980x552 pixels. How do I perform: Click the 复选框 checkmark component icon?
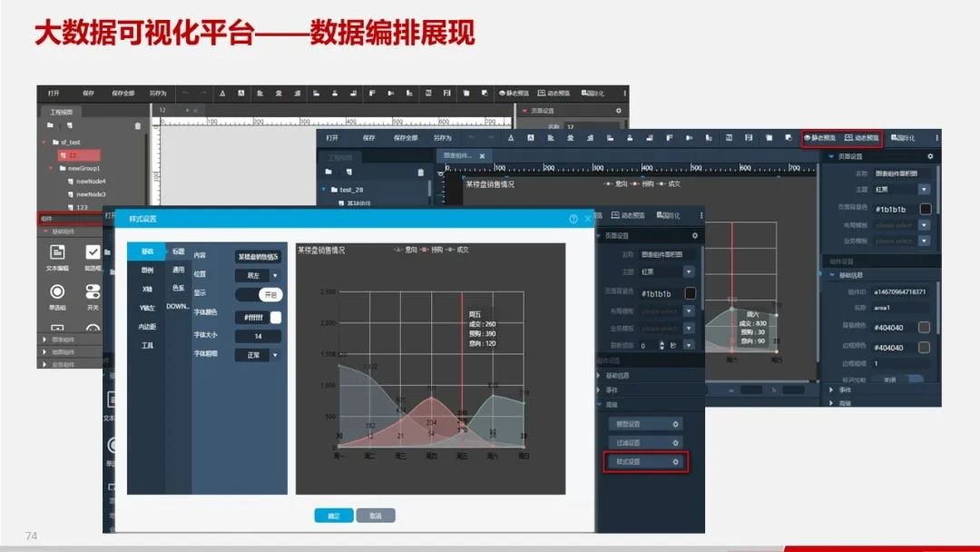pos(93,251)
